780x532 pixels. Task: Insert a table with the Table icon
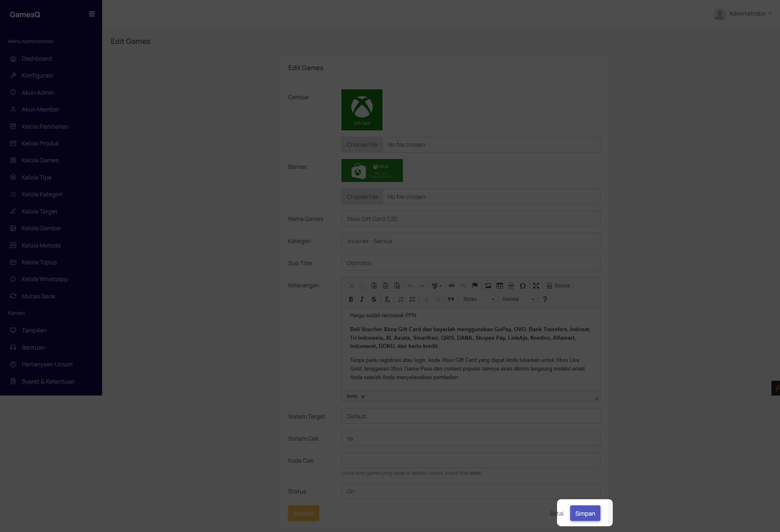pos(500,286)
